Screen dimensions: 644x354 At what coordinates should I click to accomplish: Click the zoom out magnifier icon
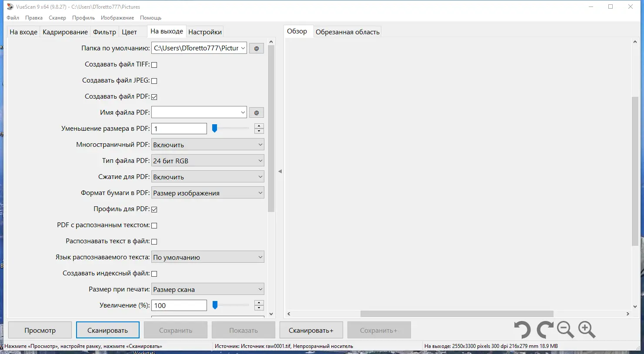click(565, 330)
